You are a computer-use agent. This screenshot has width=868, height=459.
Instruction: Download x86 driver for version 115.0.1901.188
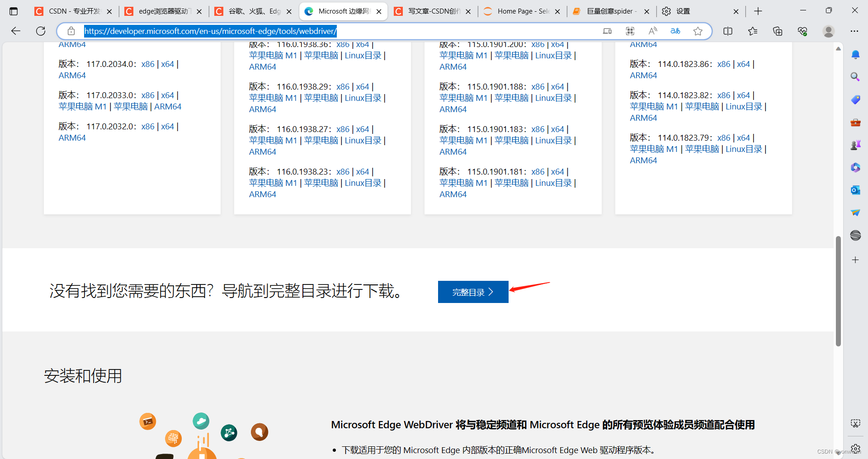[x=538, y=87]
